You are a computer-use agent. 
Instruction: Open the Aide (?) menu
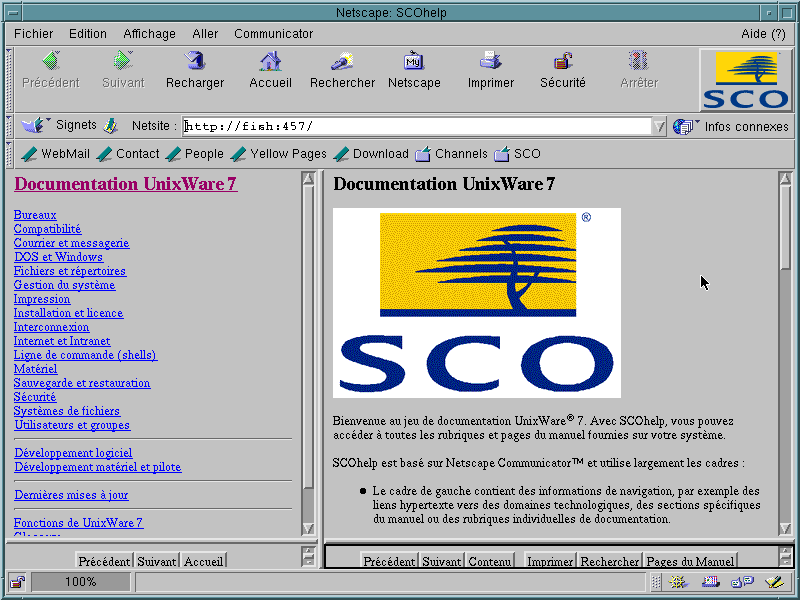763,34
